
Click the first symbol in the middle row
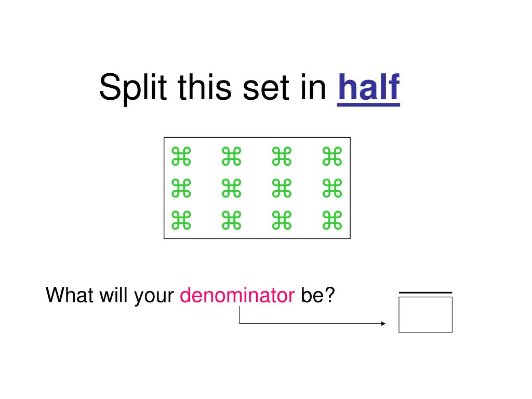(181, 188)
